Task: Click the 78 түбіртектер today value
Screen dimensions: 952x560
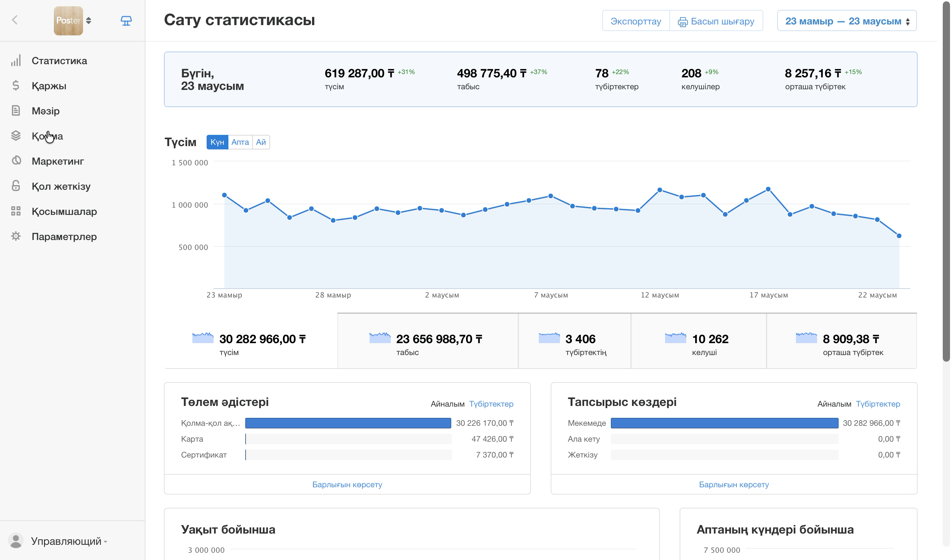Action: pos(602,73)
